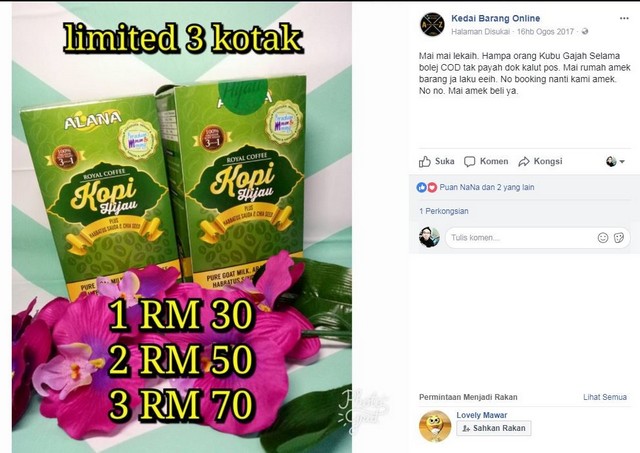The height and width of the screenshot is (453, 640).
Task: Open the post options ellipsis menu
Action: click(x=624, y=18)
